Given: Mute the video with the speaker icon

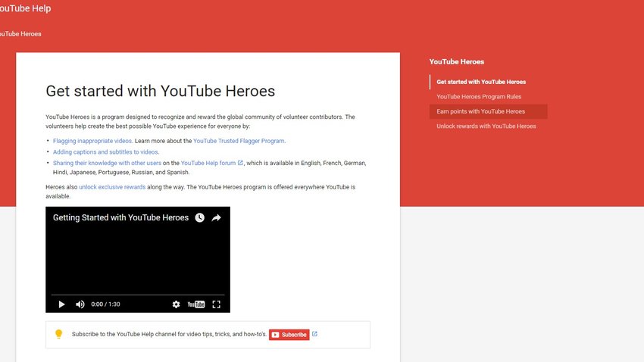Looking at the screenshot, I should click(x=80, y=304).
